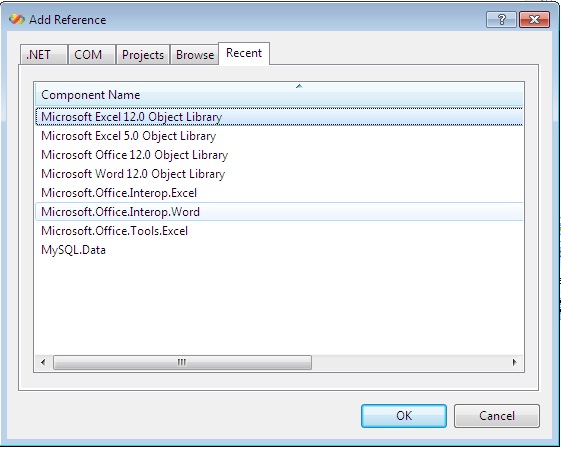This screenshot has width=561, height=449.
Task: Click the left scroll arrow of list
Action: point(43,362)
